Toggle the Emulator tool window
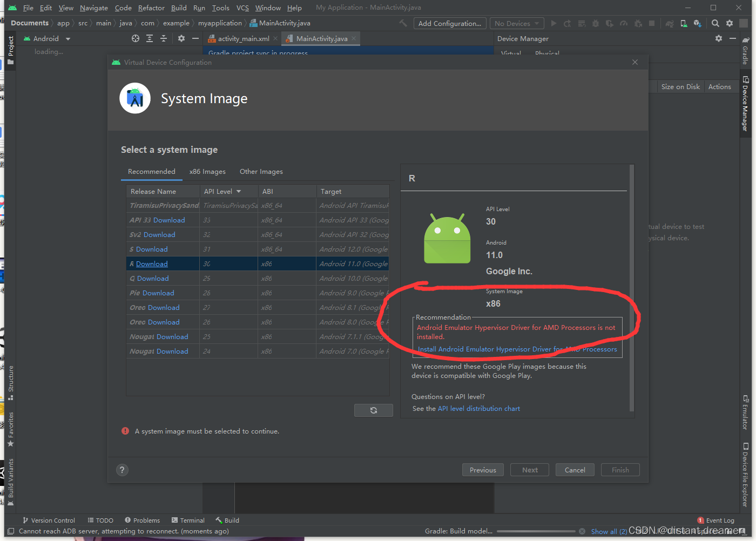The width and height of the screenshot is (756, 541). pos(745,412)
